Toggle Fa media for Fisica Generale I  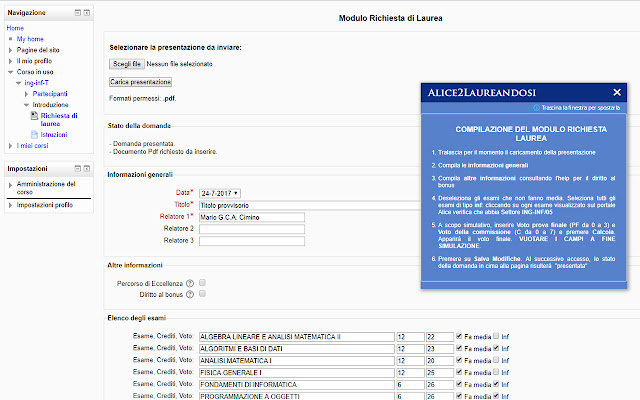pyautogui.click(x=459, y=371)
